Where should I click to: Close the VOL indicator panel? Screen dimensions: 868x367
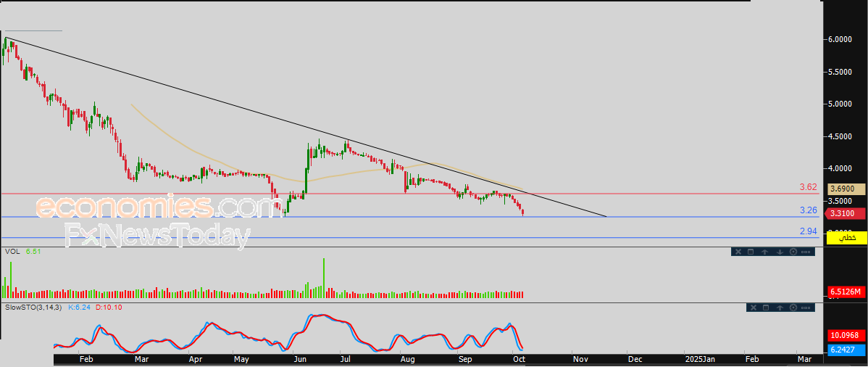[x=737, y=252]
